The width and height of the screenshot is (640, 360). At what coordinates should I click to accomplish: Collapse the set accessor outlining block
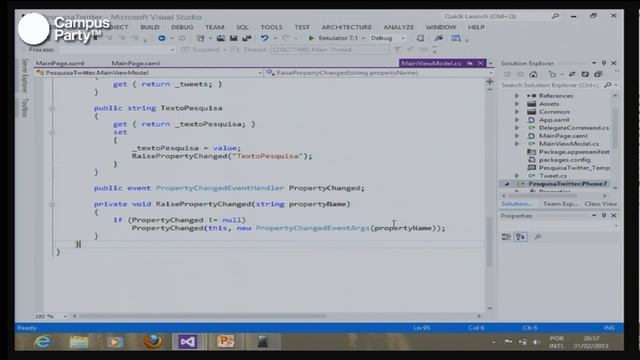(x=52, y=132)
